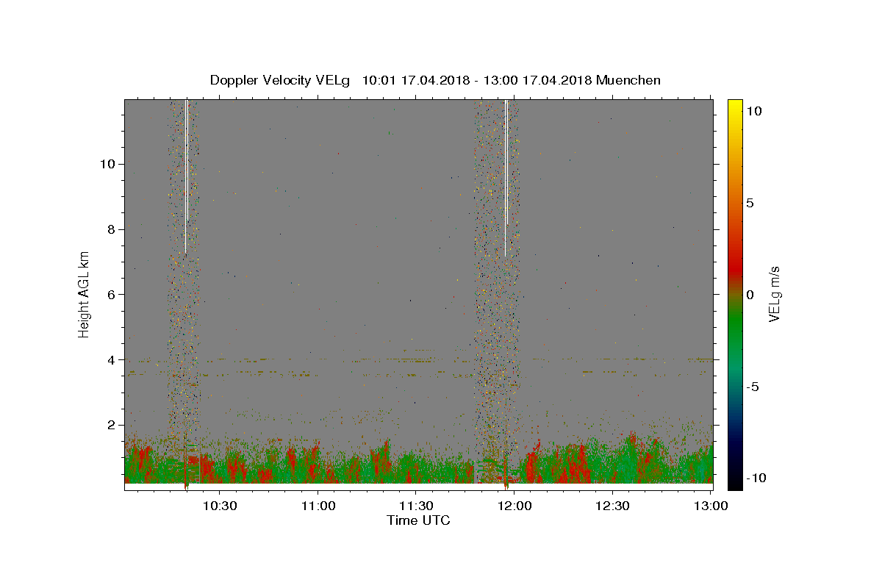Click the colorbar value -10
Viewport: 882px width, 588px height.
pyautogui.click(x=756, y=478)
